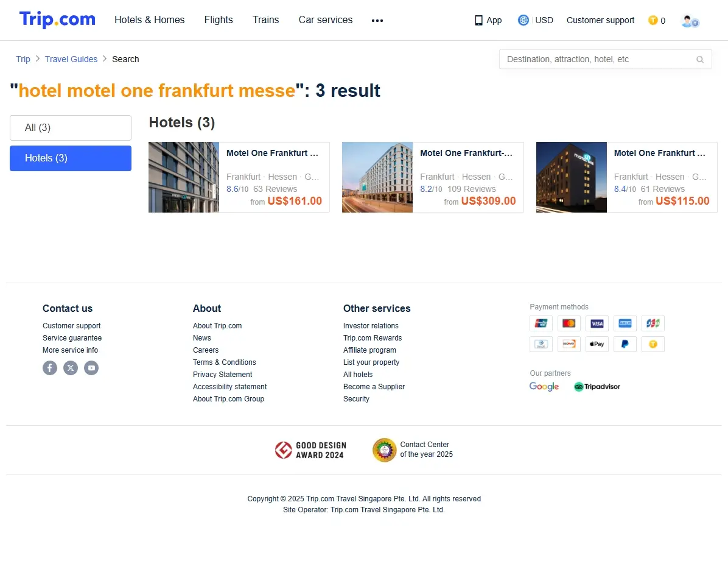This screenshot has width=728, height=561.
Task: Go to Trip breadcrumb link
Action: tap(23, 59)
